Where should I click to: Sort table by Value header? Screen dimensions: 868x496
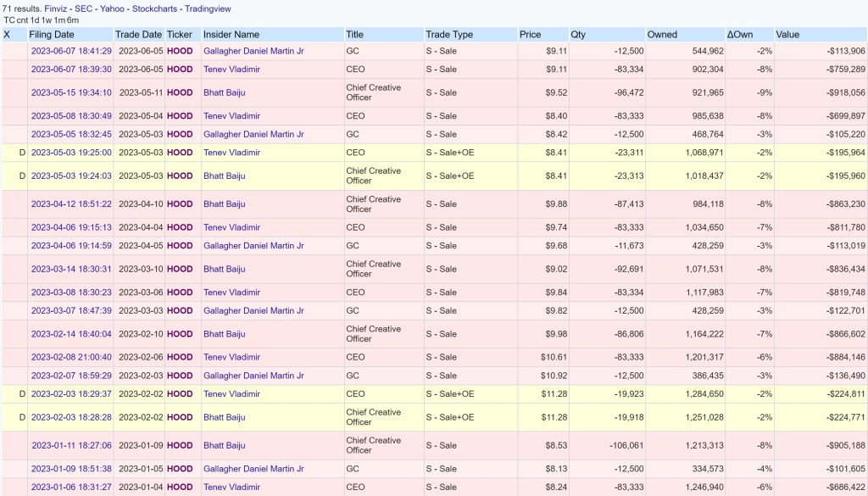coord(787,34)
